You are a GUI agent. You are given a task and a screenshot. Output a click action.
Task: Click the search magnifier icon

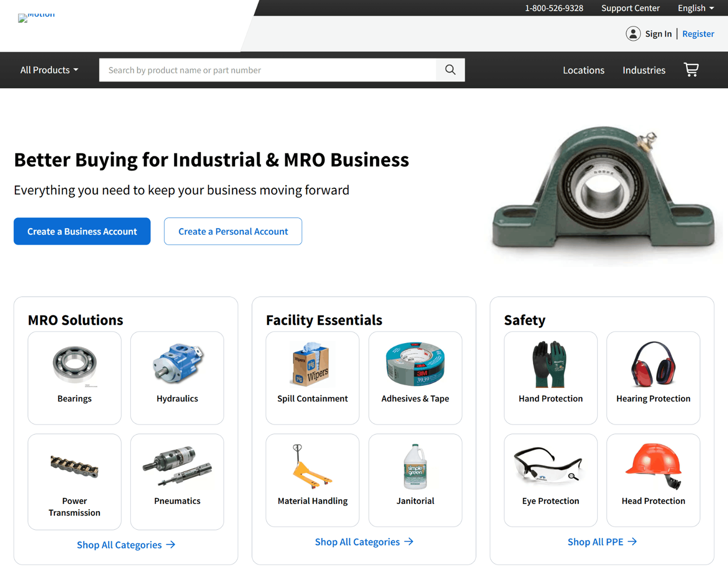(x=450, y=70)
